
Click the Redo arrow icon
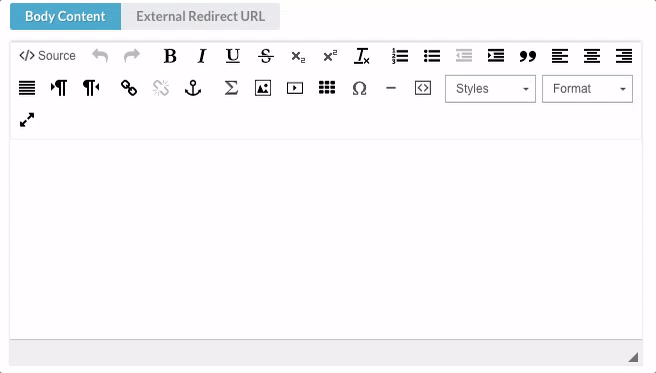coord(132,56)
